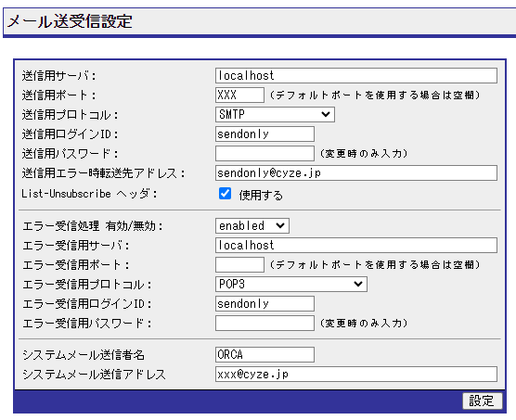Click the 設定 button
Image resolution: width=516 pixels, height=420 pixels.
[x=482, y=401]
